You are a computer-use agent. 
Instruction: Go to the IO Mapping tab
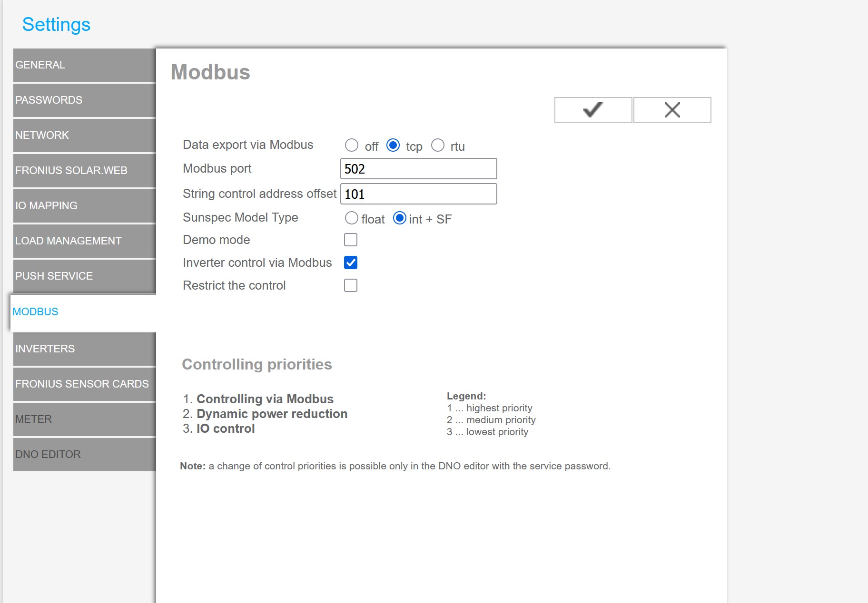85,206
